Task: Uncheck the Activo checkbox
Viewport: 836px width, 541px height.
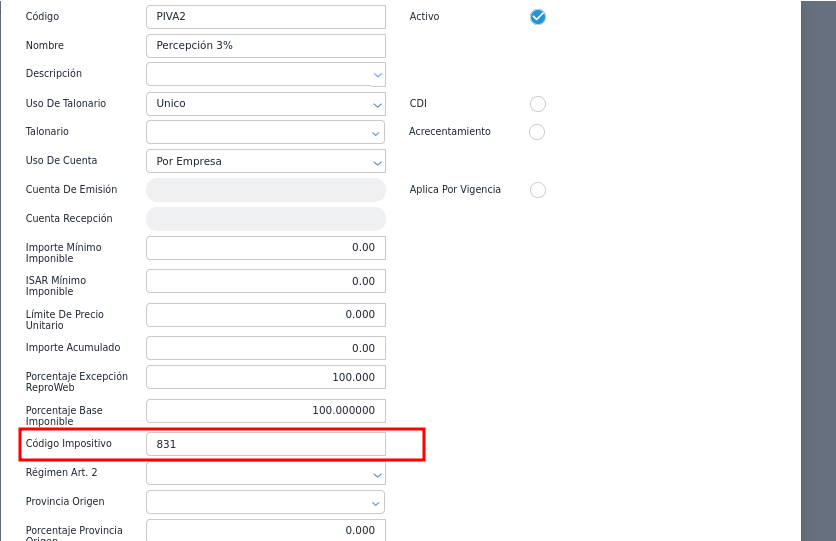Action: pos(538,17)
